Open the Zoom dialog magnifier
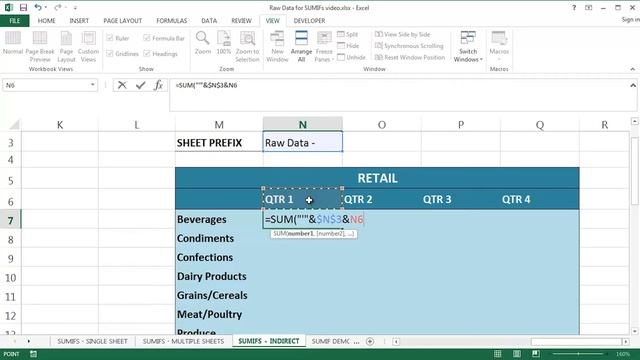This screenshot has width=640, height=360. [202, 43]
